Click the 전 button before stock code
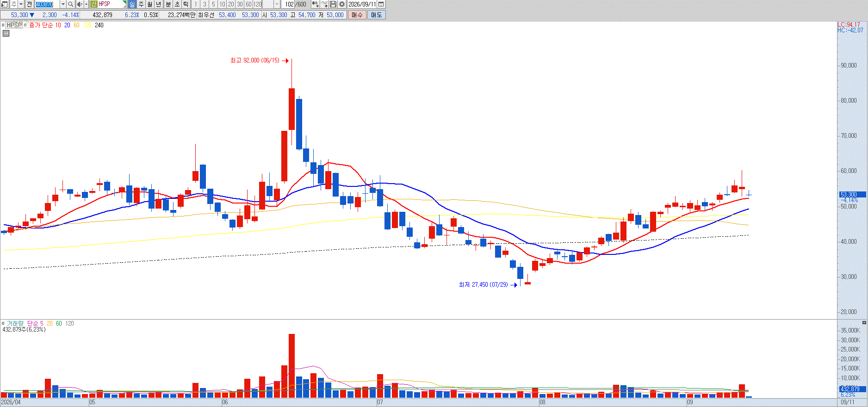 30,4
